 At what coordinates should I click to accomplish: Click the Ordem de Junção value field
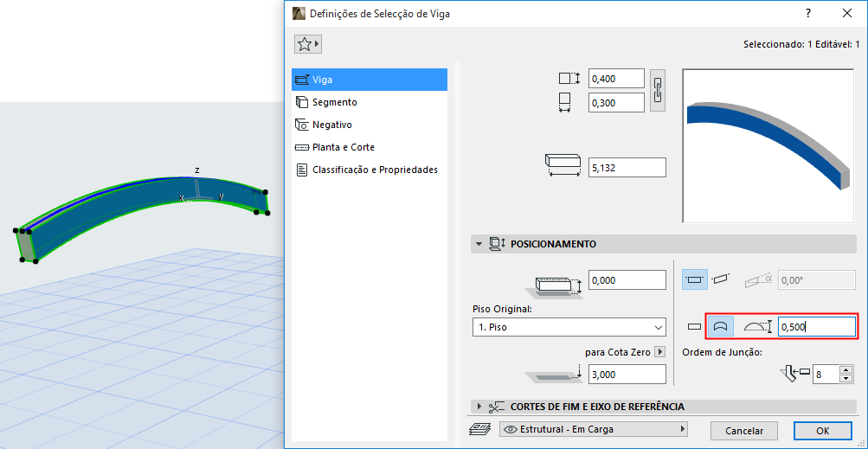point(826,375)
